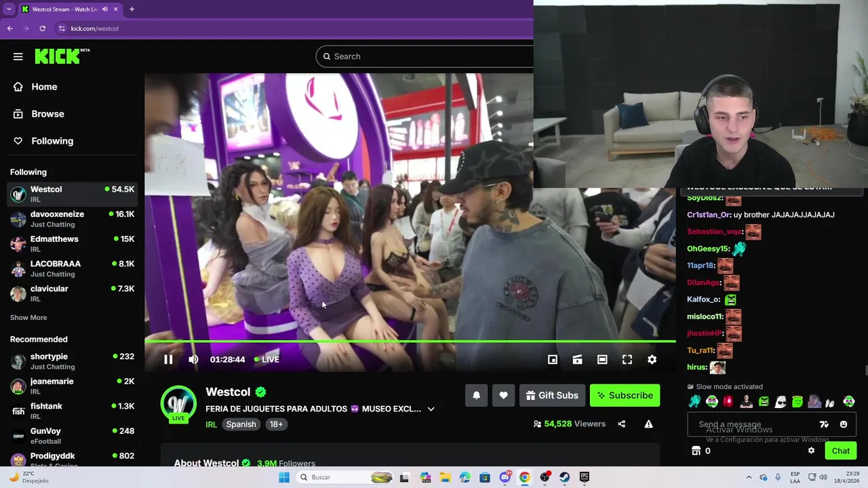This screenshot has height=488, width=868.
Task: Select the angry green face emote
Action: (x=763, y=402)
